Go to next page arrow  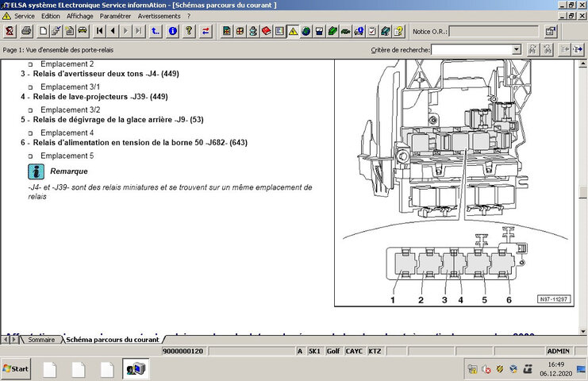(125, 31)
